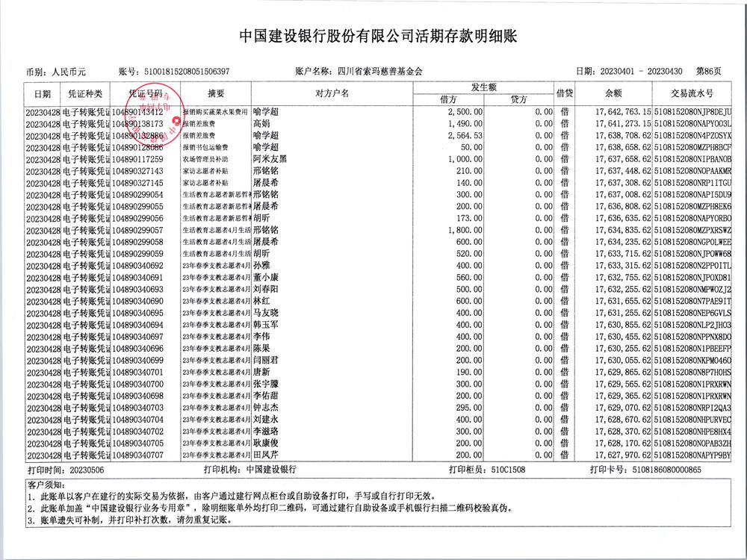Click counterparty name 李伟
The width and height of the screenshot is (747, 560).
[261, 337]
